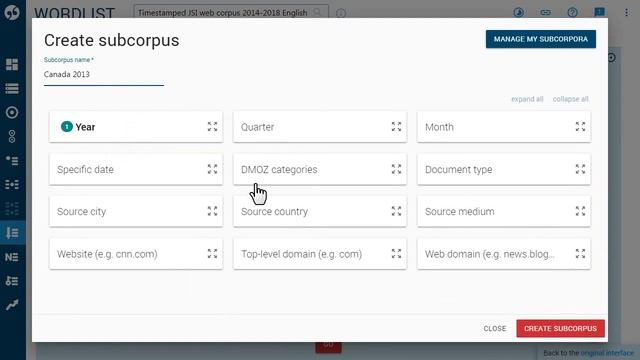Open the feedback message icon in header
The width and height of the screenshot is (640, 360).
(x=599, y=12)
